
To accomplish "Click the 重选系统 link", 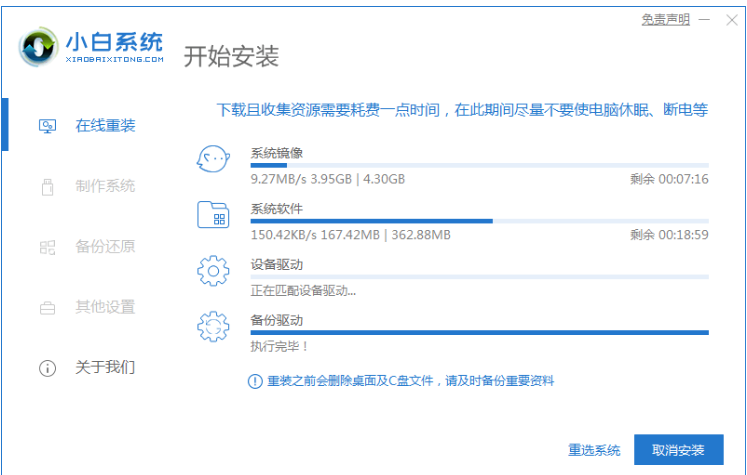I will click(594, 450).
